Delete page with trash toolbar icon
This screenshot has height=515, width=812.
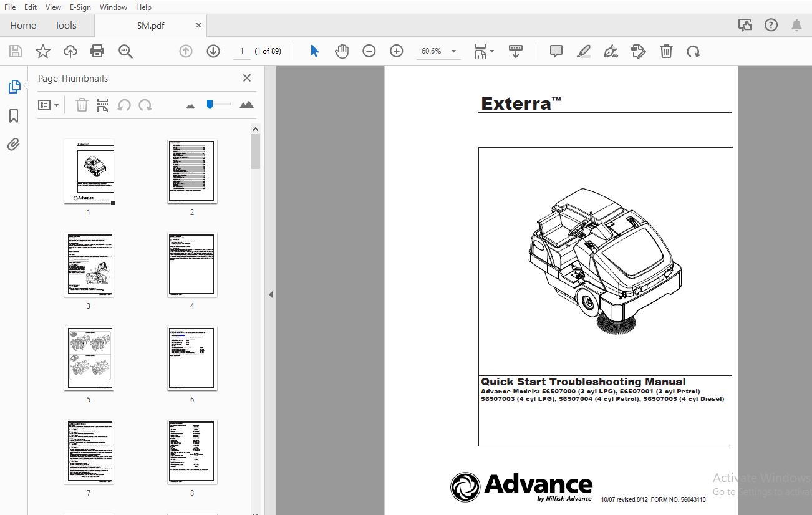point(666,51)
